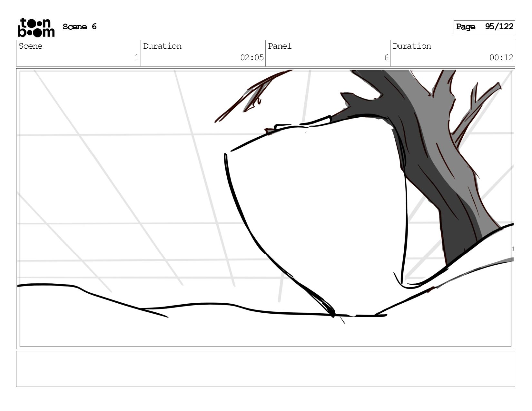532x411 pixels.
Task: Select the panel number value '6'
Action: [386, 58]
